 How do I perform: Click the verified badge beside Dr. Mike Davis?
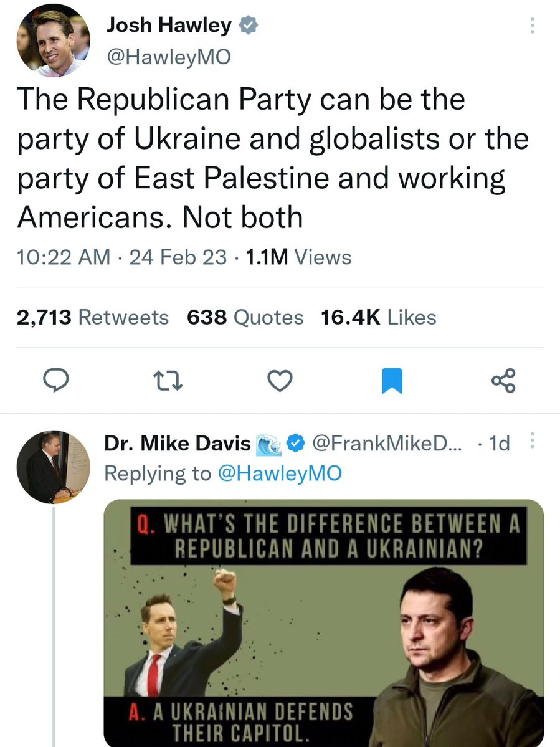(x=295, y=444)
